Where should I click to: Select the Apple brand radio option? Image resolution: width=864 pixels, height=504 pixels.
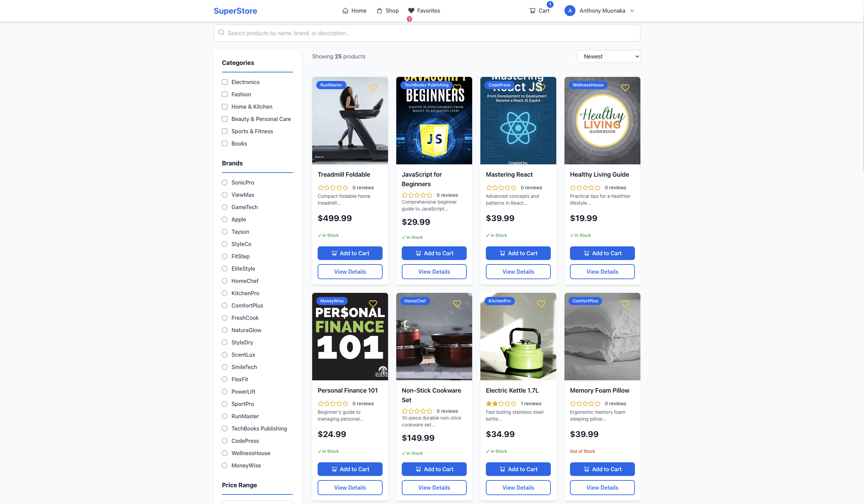(x=225, y=219)
